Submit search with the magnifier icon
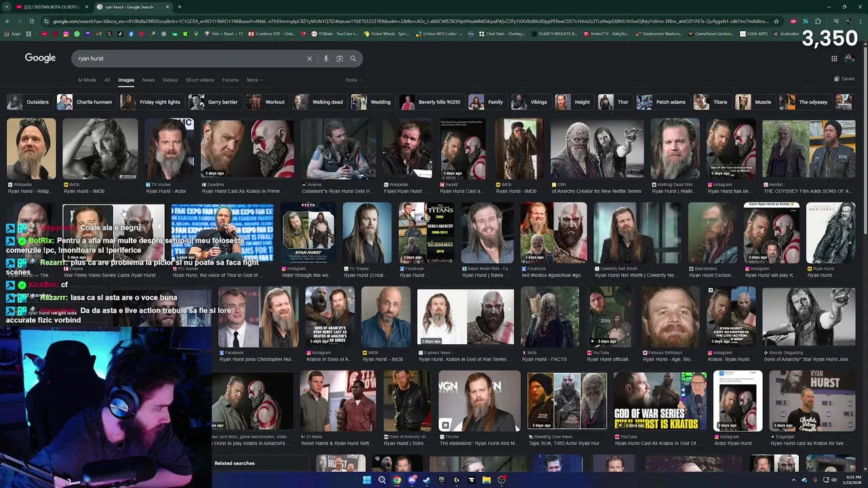The height and width of the screenshot is (488, 868). [353, 58]
